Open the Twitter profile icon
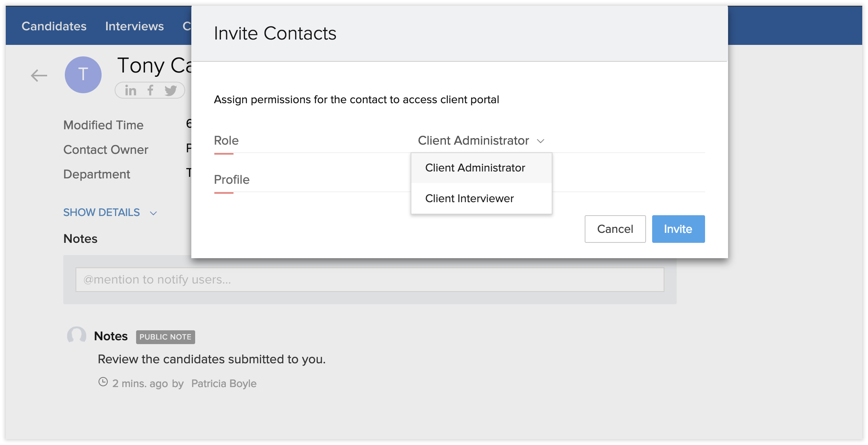The height and width of the screenshot is (445, 868). [x=171, y=91]
